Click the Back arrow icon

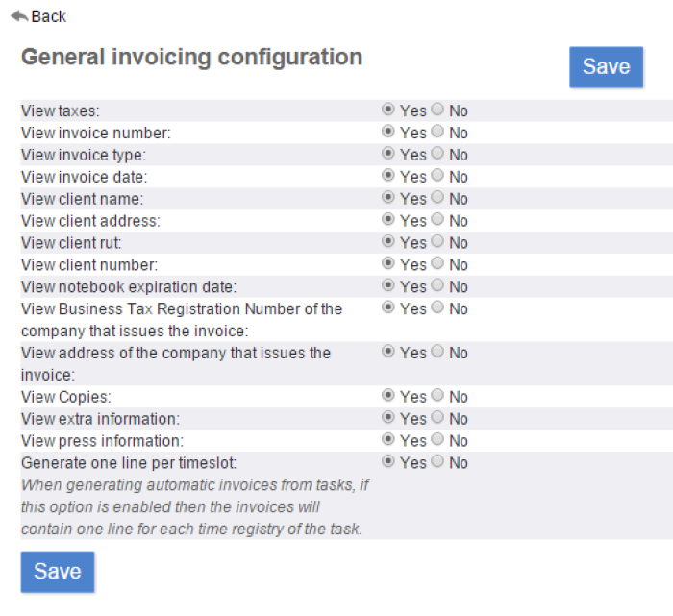[x=18, y=16]
